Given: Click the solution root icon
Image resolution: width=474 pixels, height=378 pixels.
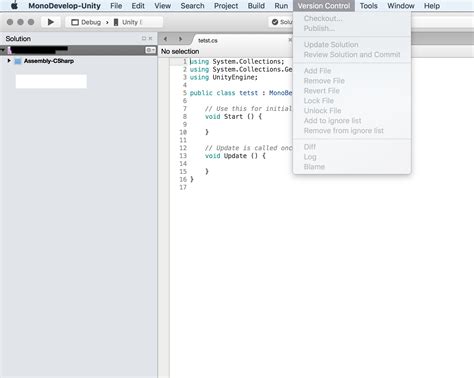Looking at the screenshot, I should [10, 50].
